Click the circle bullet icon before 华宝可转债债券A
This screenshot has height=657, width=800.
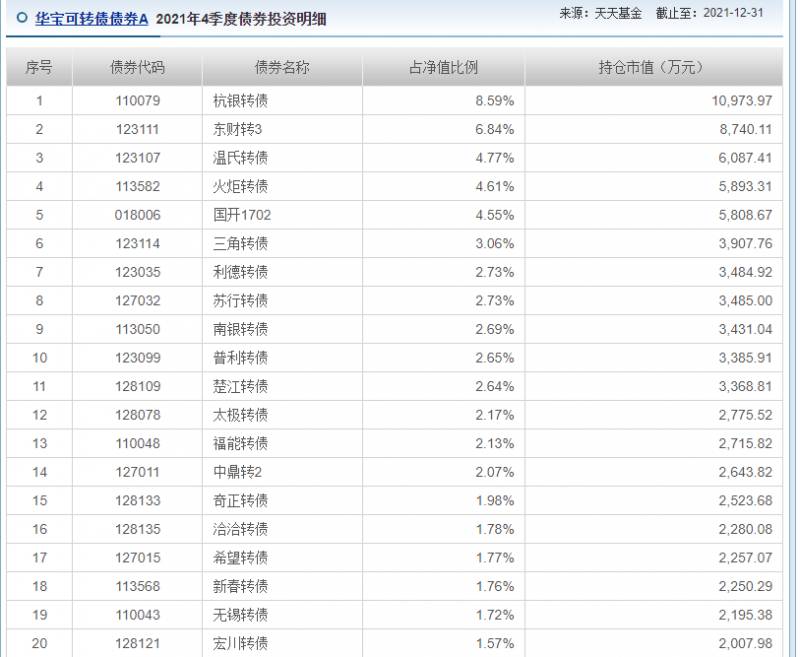(21, 18)
